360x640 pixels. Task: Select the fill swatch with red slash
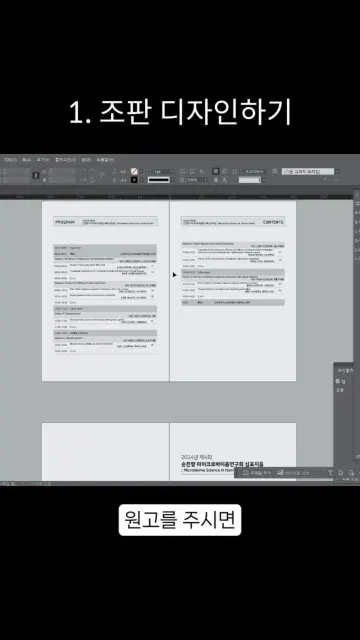tap(134, 171)
